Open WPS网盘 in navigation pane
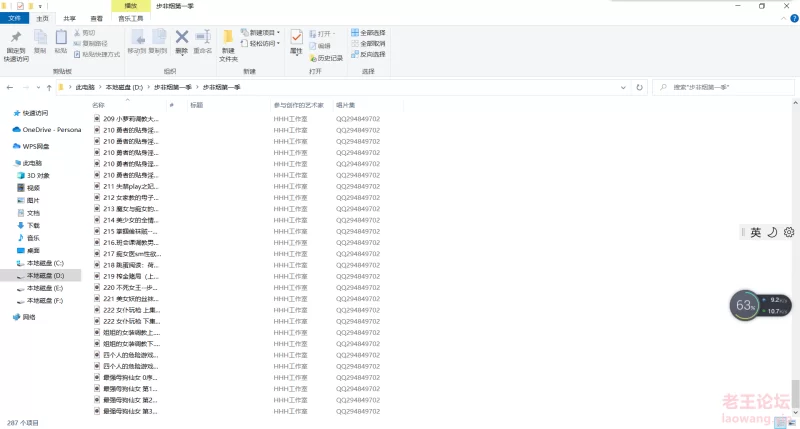 tap(31, 146)
